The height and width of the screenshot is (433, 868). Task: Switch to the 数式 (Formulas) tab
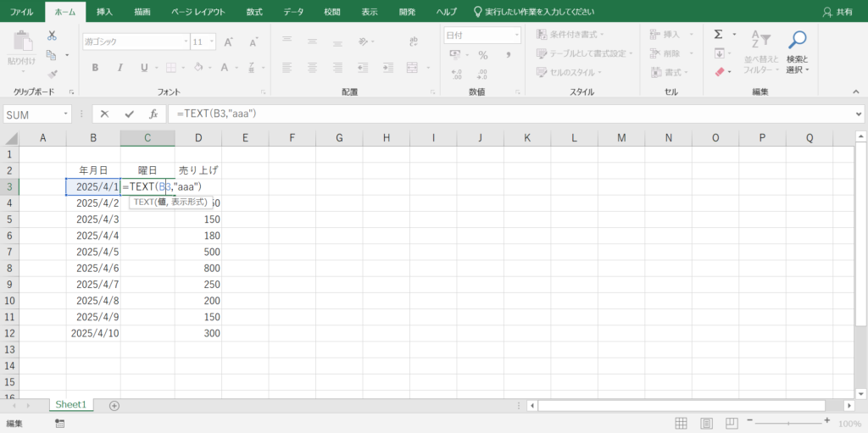pos(253,12)
